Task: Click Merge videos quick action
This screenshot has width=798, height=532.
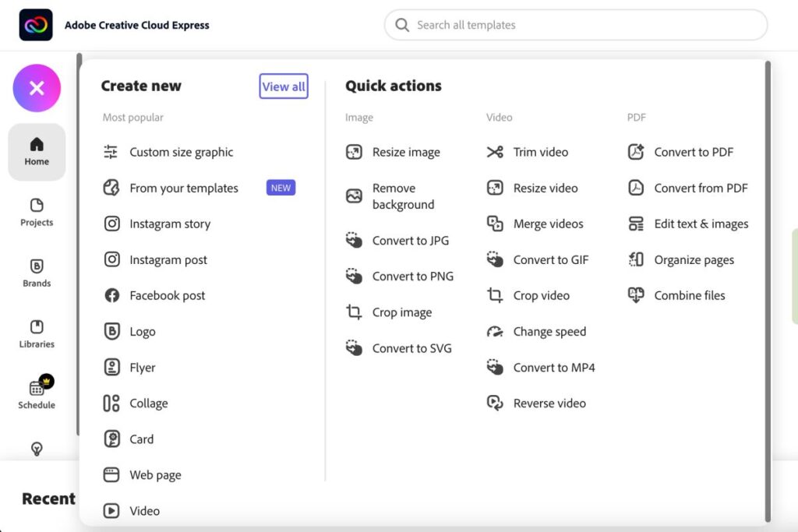Action: coord(548,224)
